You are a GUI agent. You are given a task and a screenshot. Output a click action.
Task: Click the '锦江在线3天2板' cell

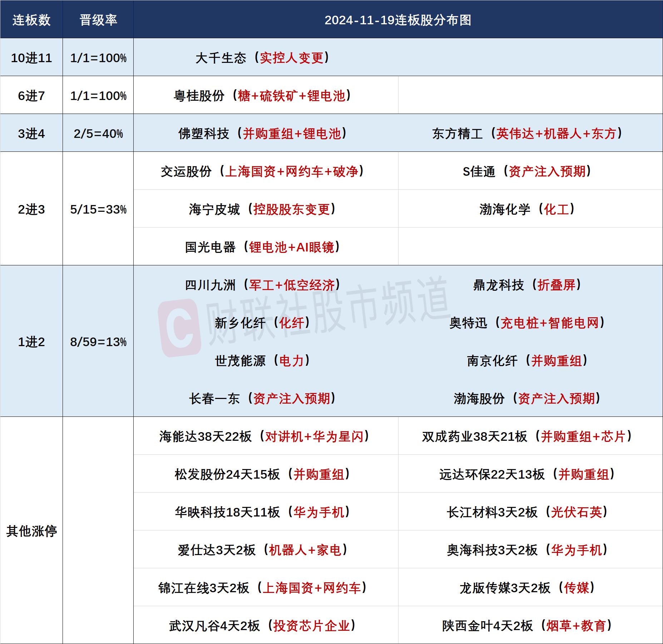(266, 588)
